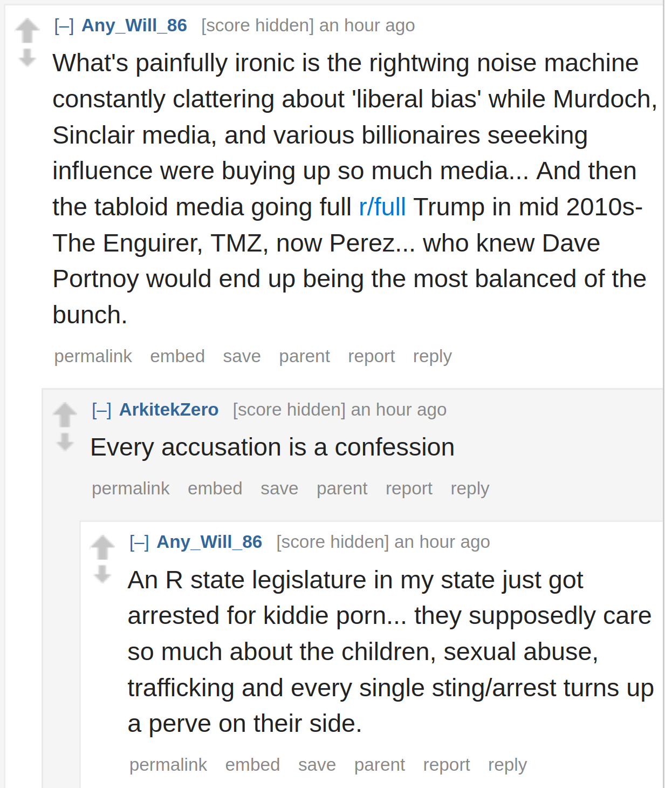
Task: Upvote the kiddie porn arrest reply
Action: coord(102,547)
